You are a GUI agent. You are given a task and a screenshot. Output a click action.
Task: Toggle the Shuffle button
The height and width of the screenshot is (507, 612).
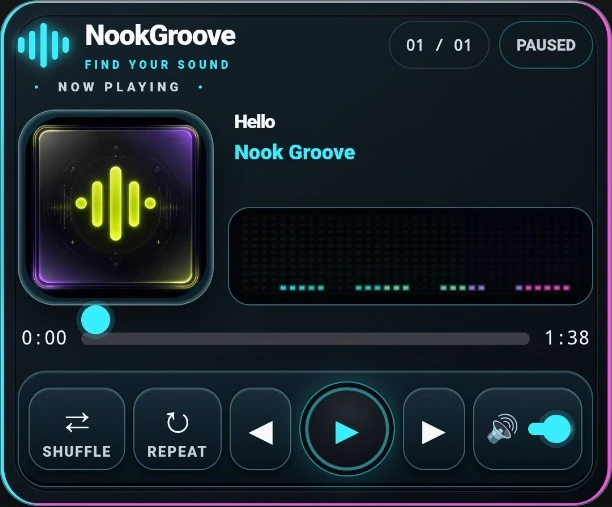[x=77, y=429]
